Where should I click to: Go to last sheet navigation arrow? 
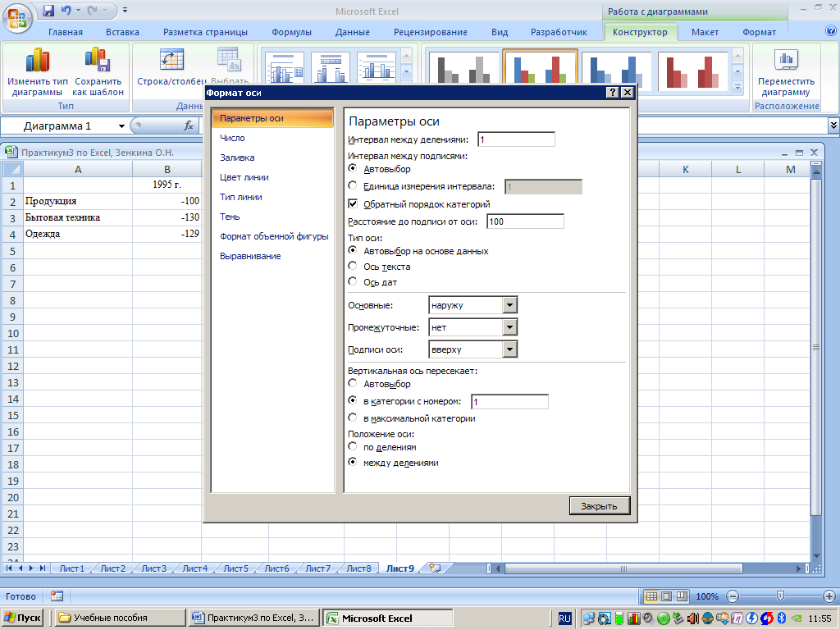[x=43, y=568]
